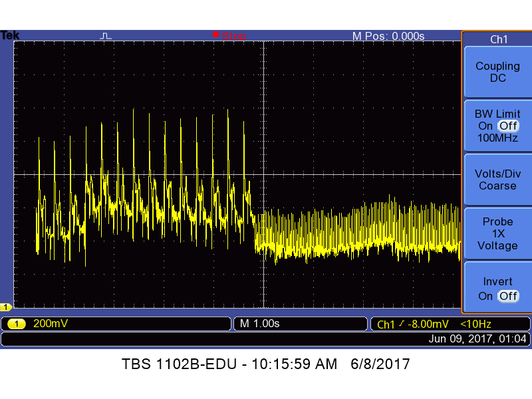Set BW Limit to On

[x=485, y=126]
